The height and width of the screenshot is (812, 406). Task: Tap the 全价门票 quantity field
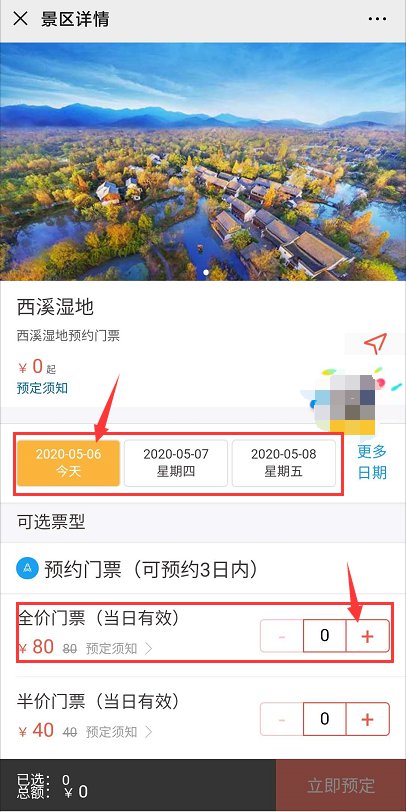pos(325,635)
